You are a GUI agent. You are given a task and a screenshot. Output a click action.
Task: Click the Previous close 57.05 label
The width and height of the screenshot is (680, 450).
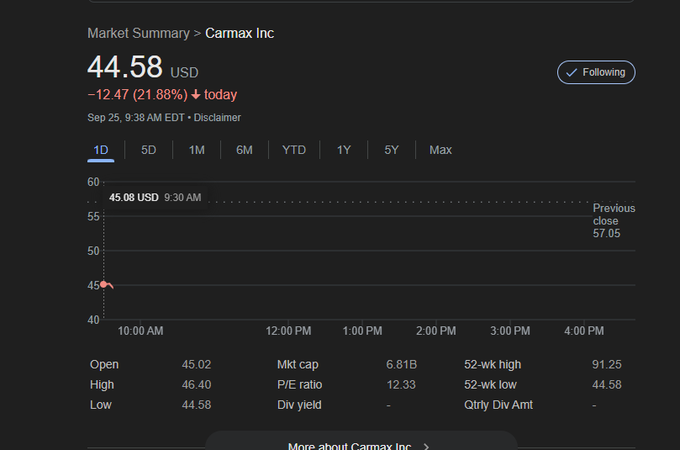tap(613, 221)
